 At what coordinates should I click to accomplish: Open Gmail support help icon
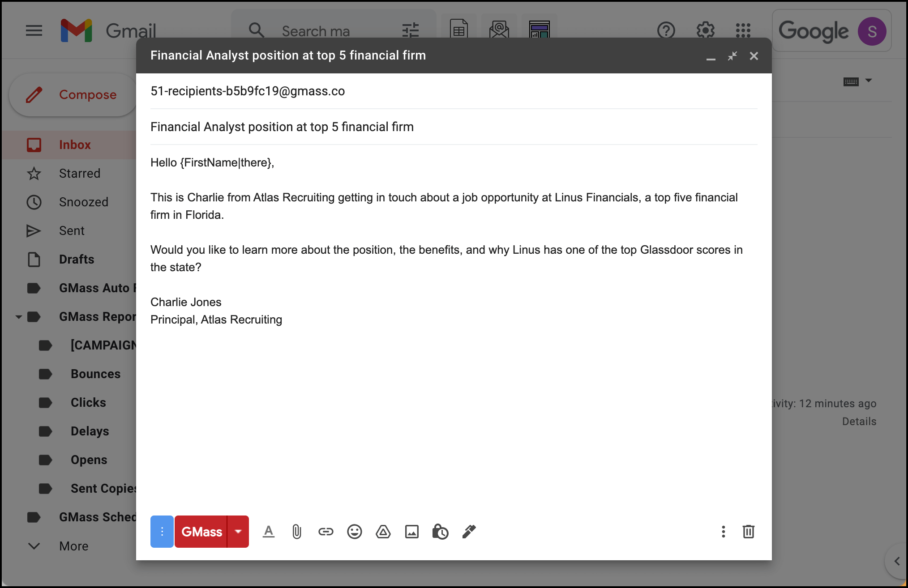click(666, 31)
